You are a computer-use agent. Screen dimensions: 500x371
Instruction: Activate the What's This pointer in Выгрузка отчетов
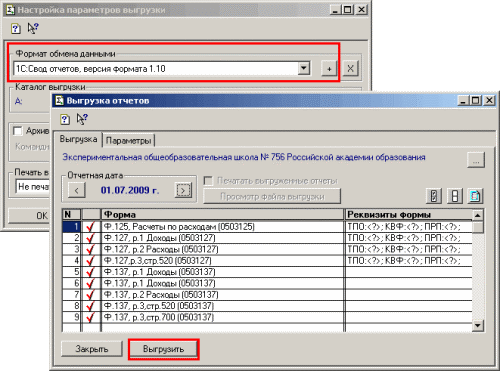tap(82, 119)
